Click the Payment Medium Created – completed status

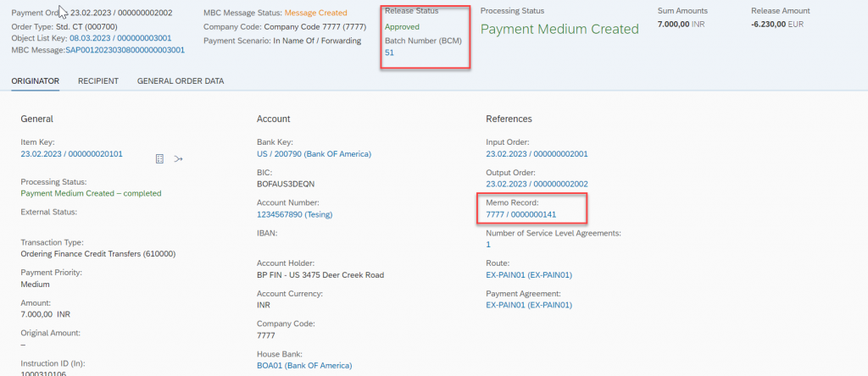click(91, 194)
